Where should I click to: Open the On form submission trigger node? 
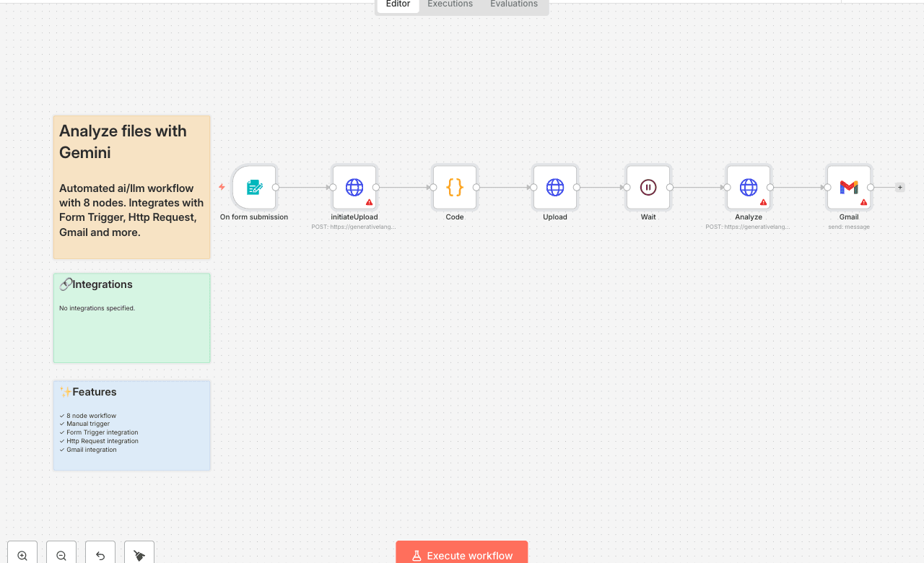click(x=253, y=187)
